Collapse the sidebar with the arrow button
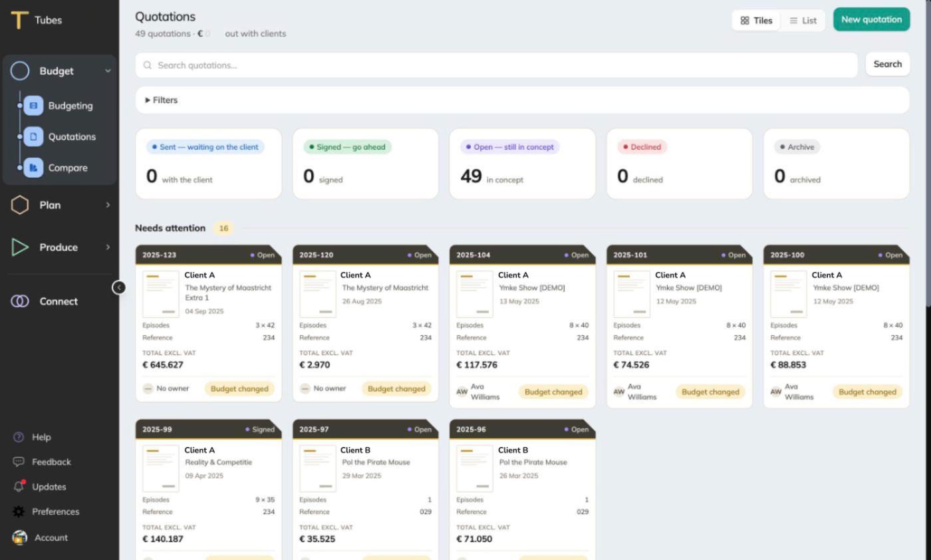This screenshot has height=560, width=931. (119, 287)
